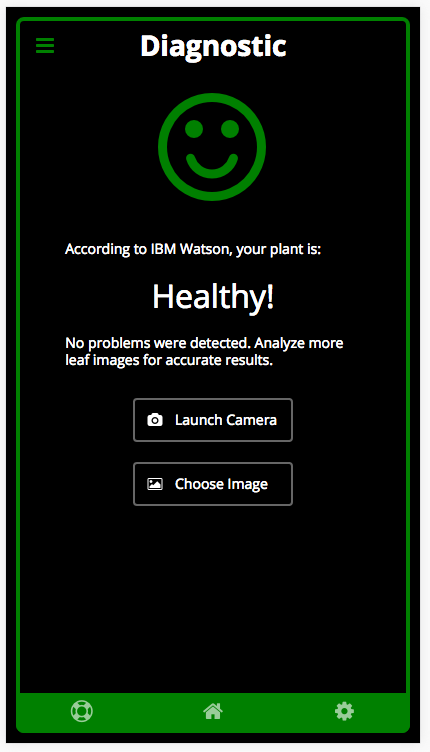This screenshot has height=752, width=430.
Task: Click empty black area below Choose Image
Action: [x=213, y=599]
